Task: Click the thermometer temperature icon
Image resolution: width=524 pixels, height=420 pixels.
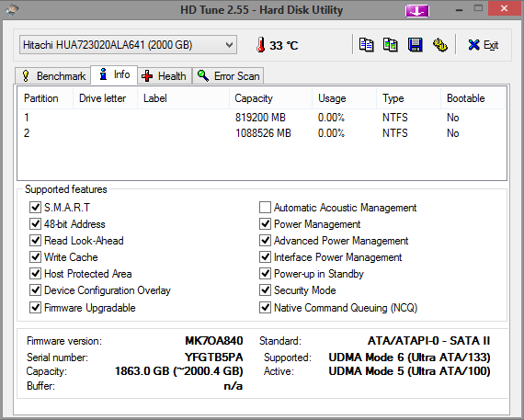Action: pos(261,45)
